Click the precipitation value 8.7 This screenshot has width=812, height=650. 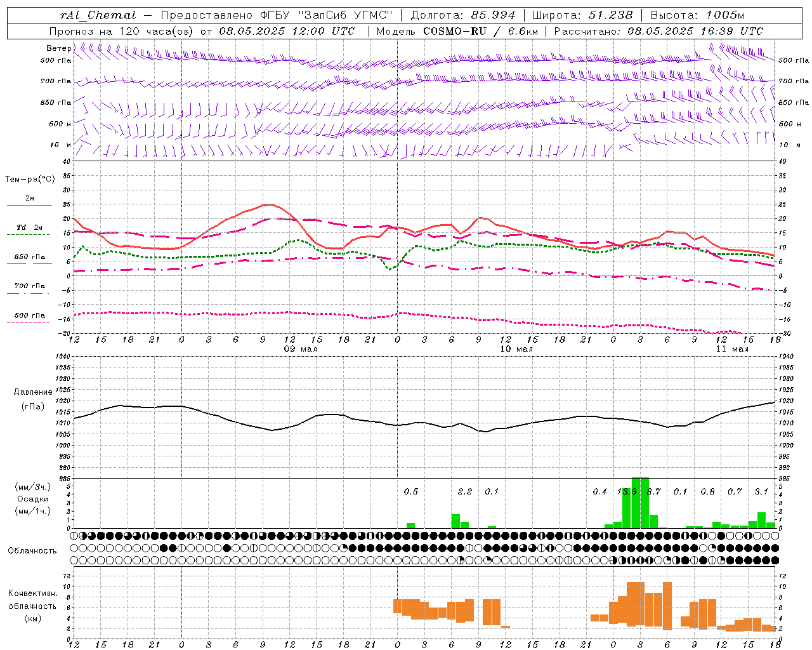[x=654, y=492]
